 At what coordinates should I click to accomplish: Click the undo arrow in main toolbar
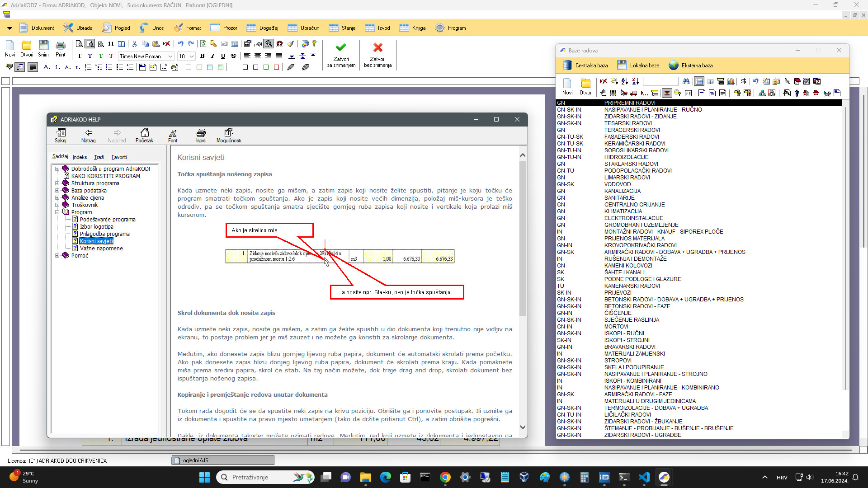click(x=180, y=44)
